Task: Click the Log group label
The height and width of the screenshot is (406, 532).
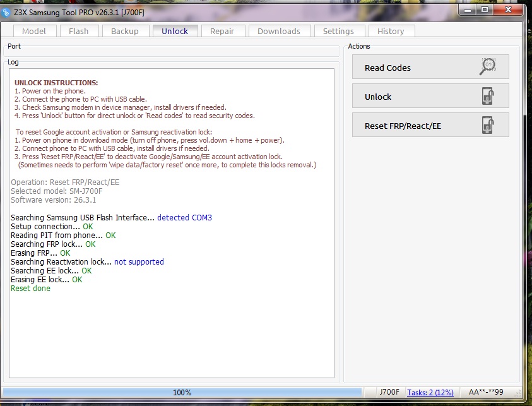Action: (13, 62)
